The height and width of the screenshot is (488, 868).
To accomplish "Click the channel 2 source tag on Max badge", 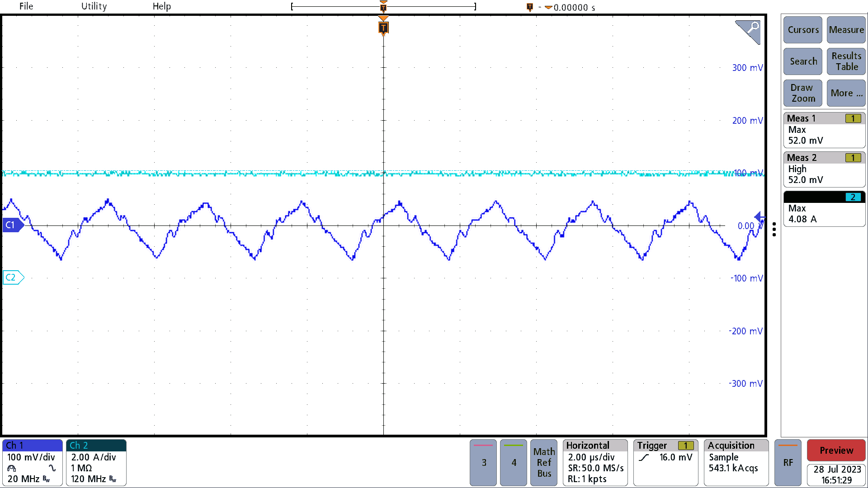I will point(853,197).
